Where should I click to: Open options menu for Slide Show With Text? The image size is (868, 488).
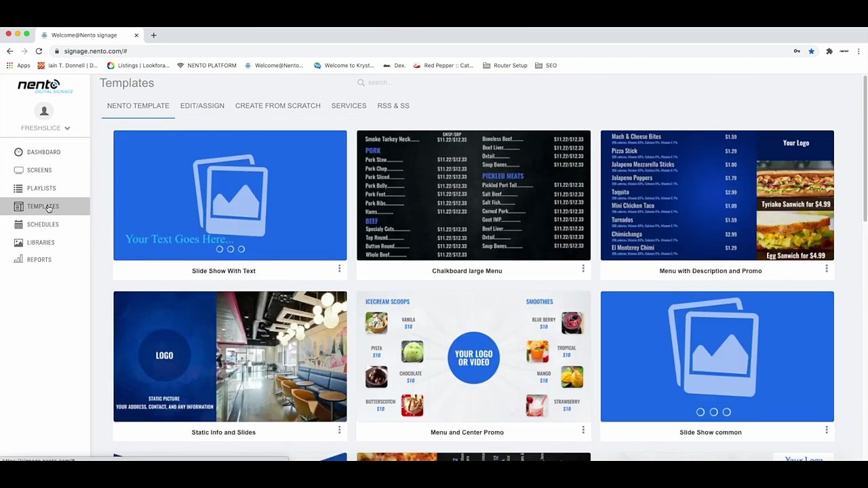pyautogui.click(x=340, y=269)
